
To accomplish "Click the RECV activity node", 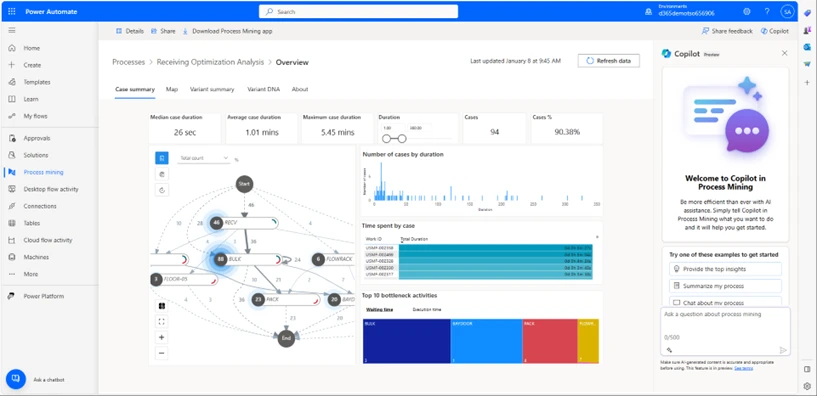I will 243,223.
